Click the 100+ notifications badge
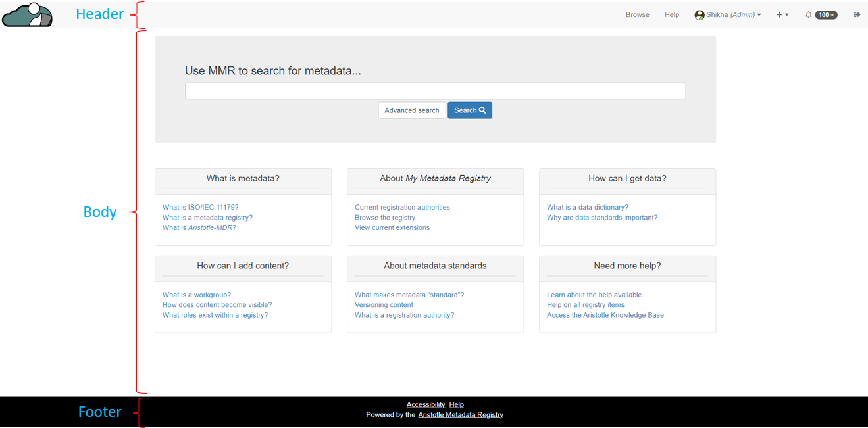The height and width of the screenshot is (428, 868). [x=826, y=14]
